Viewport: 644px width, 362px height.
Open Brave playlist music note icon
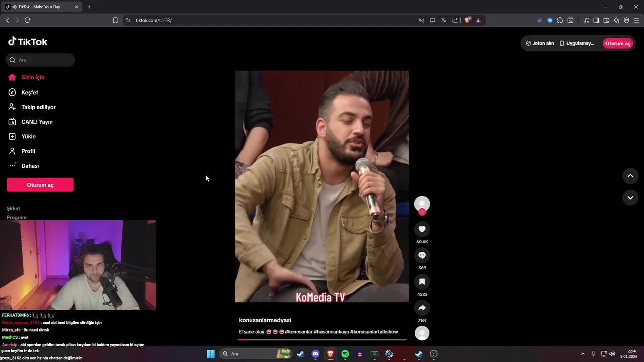coord(586,20)
